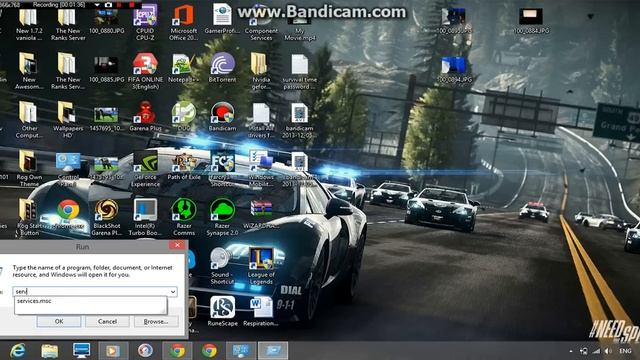This screenshot has height=360, width=640.
Task: Launch BlackShot Garena Plus shortcut
Action: [x=106, y=216]
